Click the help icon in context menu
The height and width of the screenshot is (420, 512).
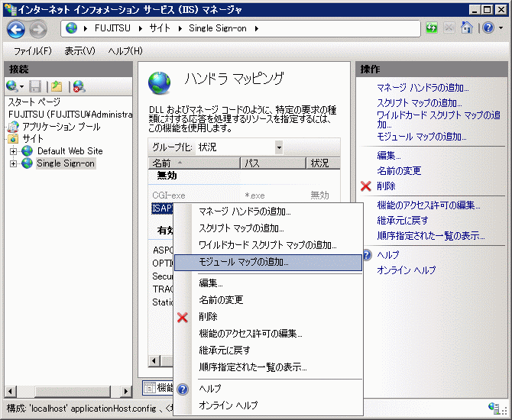pos(183,389)
